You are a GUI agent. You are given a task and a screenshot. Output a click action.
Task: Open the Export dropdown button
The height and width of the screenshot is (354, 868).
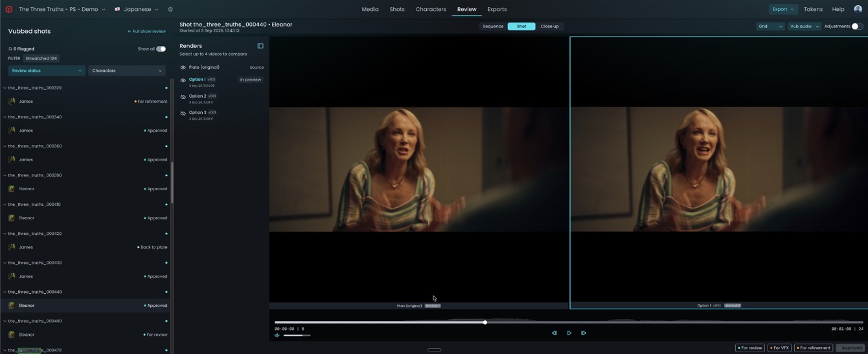coord(783,9)
